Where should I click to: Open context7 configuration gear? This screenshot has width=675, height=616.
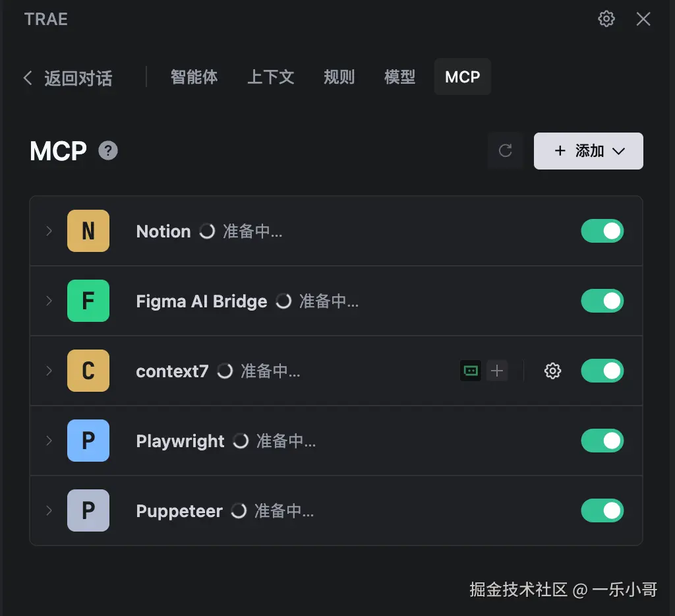click(552, 371)
